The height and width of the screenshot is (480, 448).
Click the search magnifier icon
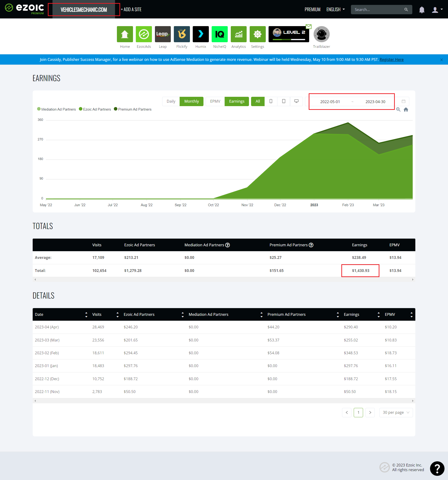(406, 10)
